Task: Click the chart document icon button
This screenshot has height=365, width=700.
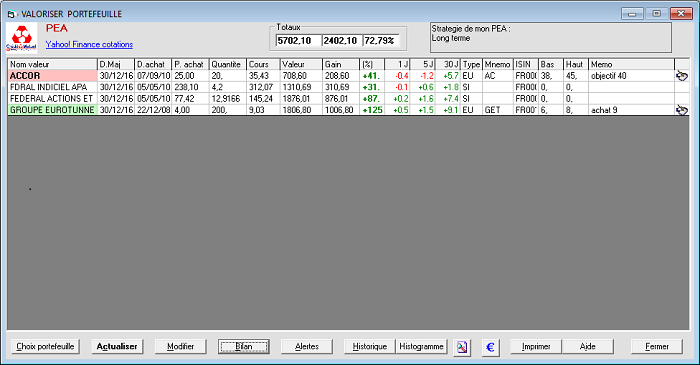Action: (x=462, y=347)
